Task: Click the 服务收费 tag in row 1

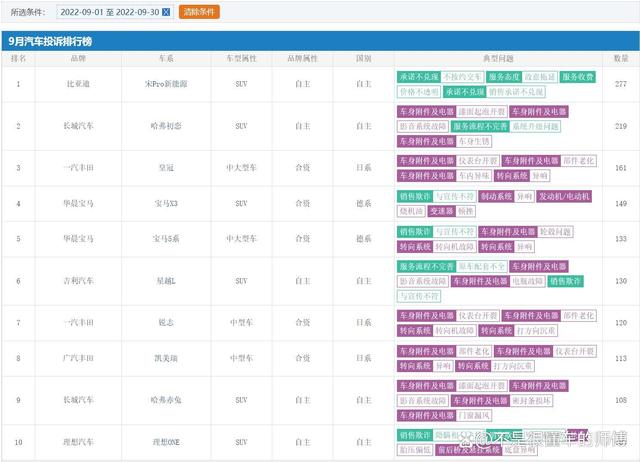Action: pyautogui.click(x=578, y=77)
